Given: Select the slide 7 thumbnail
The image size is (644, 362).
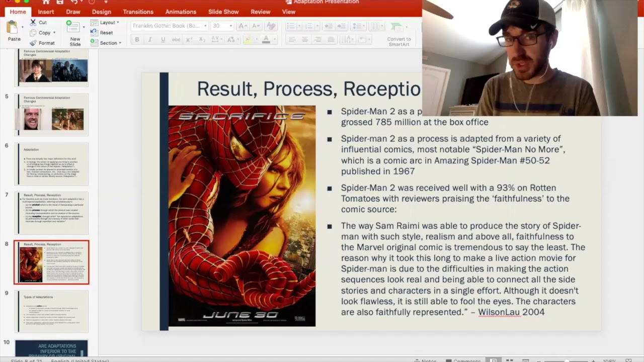Looking at the screenshot, I should pyautogui.click(x=51, y=213).
